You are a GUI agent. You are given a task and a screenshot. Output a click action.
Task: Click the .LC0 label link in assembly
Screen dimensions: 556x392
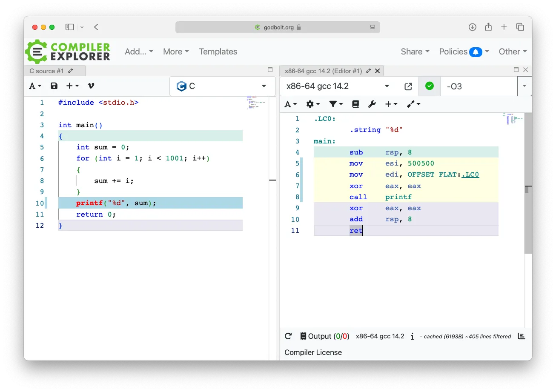tap(470, 175)
